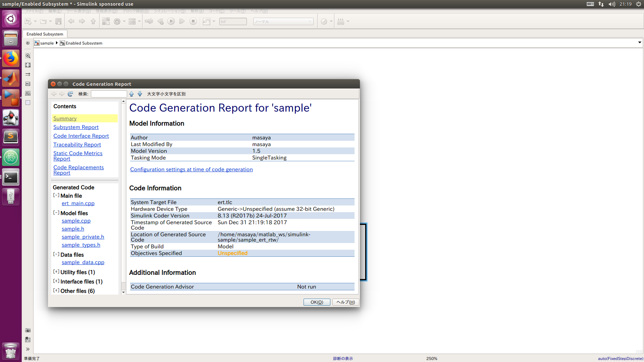Launch Firefox from the dock
This screenshot has height=362, width=644.
11,58
